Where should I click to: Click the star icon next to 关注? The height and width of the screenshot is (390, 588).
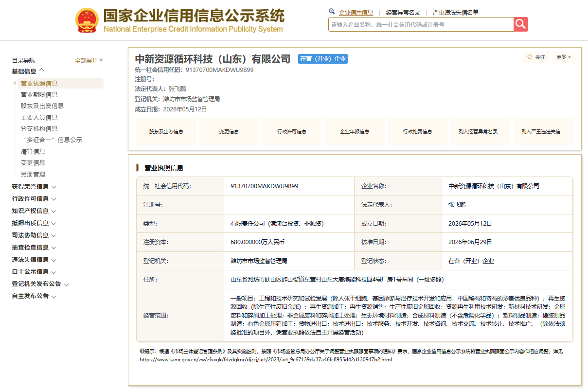tap(530, 57)
